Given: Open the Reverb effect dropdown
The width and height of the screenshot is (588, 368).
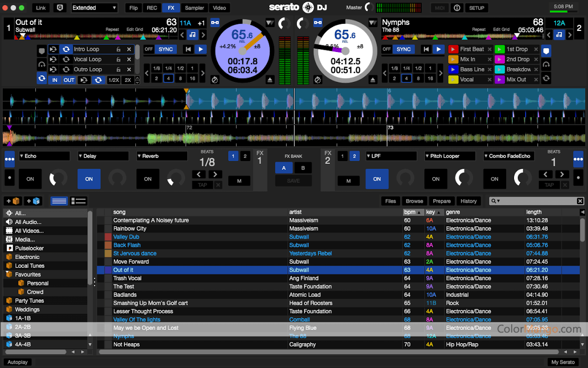Looking at the screenshot, I should (x=162, y=156).
